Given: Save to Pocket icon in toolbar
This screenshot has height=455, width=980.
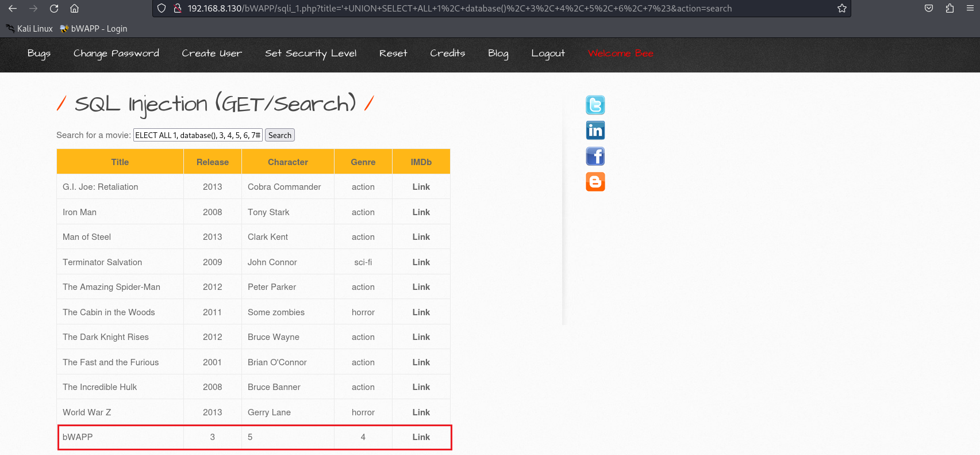Looking at the screenshot, I should click(x=929, y=9).
